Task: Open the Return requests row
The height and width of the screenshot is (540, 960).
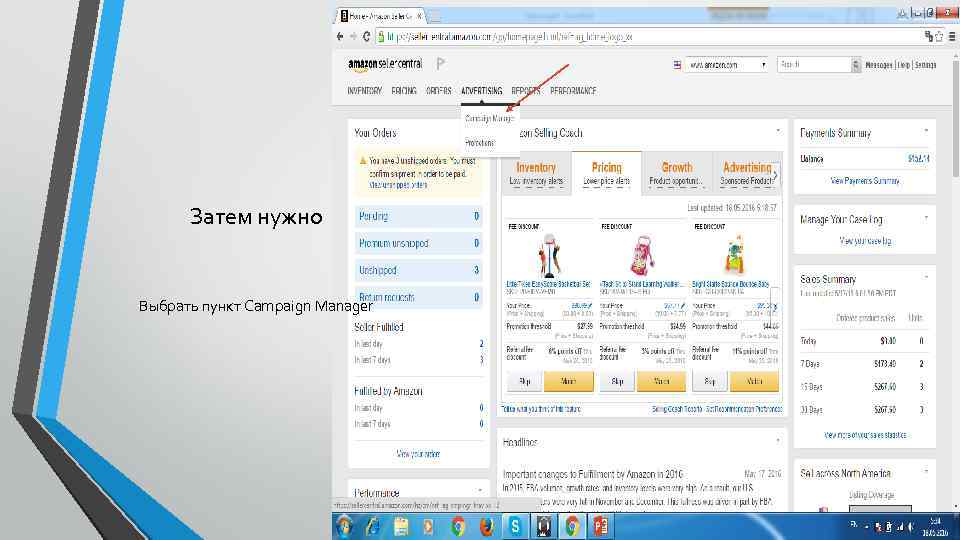Action: click(x=418, y=297)
